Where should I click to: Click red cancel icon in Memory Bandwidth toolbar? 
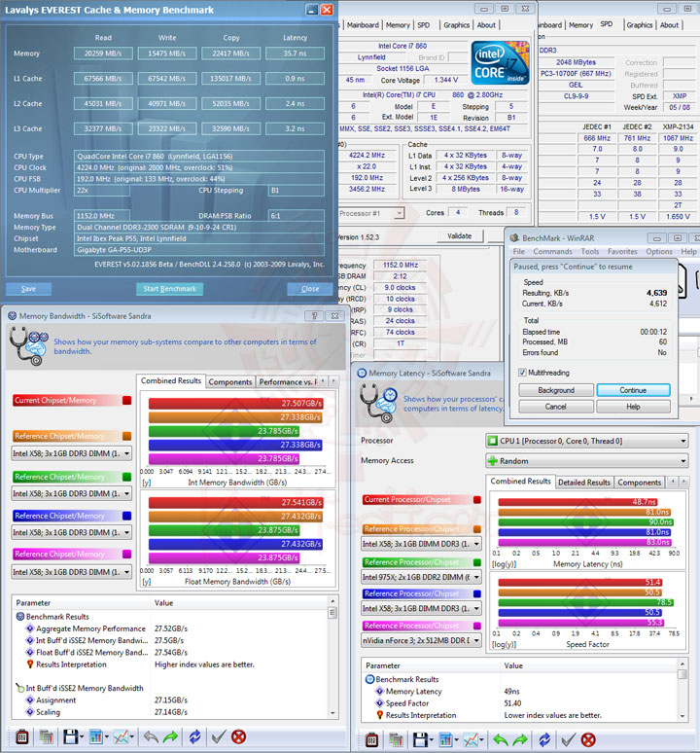(x=238, y=736)
